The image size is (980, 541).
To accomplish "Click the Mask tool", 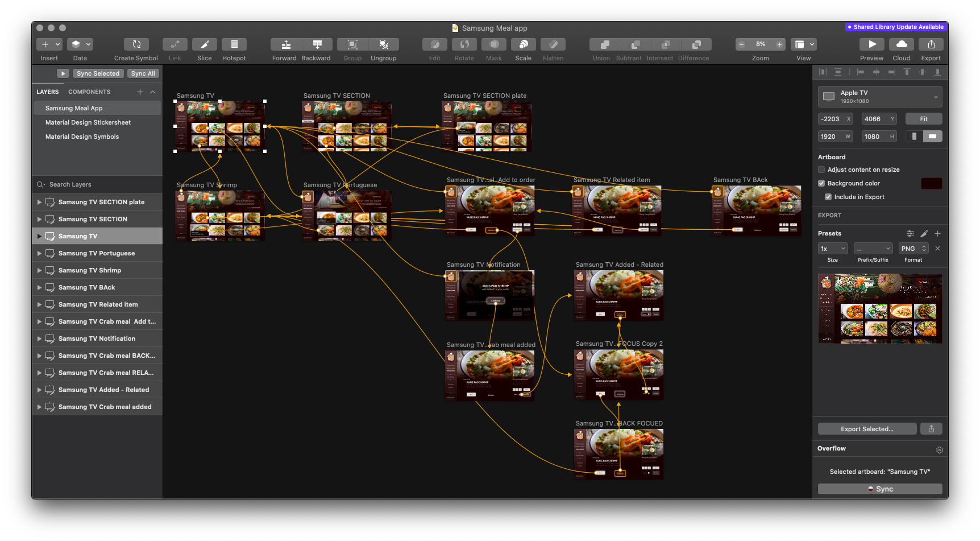I will point(494,44).
